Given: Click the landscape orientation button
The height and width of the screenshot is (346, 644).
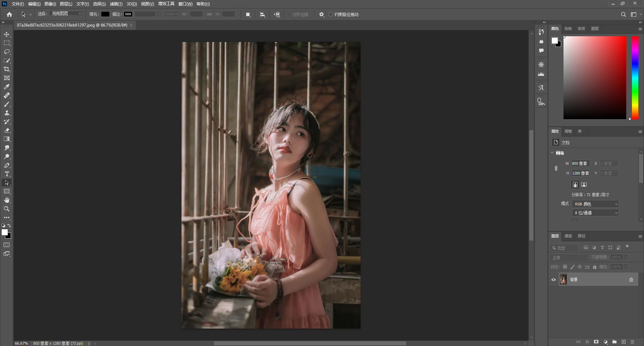Looking at the screenshot, I should pyautogui.click(x=584, y=185).
